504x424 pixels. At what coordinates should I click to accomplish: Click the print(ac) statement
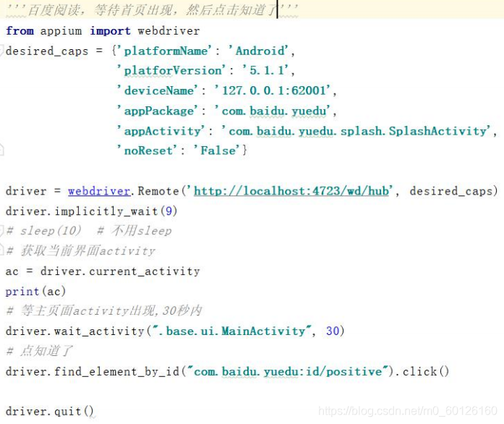point(35,291)
